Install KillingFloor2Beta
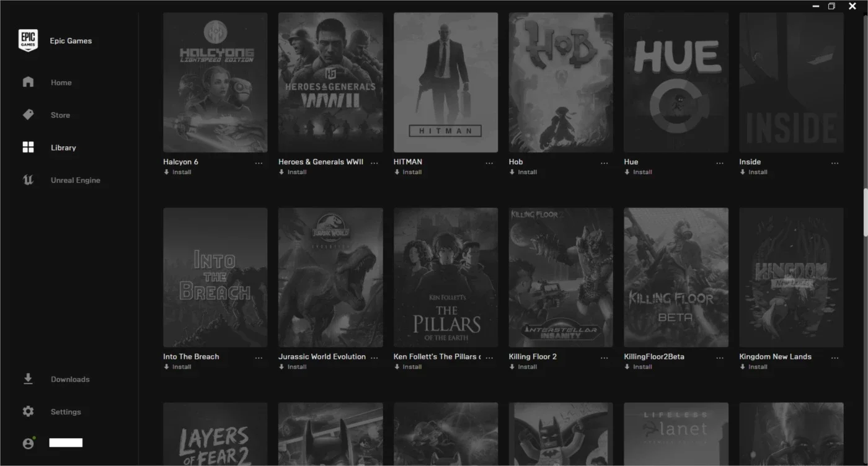The image size is (868, 466). pyautogui.click(x=639, y=367)
